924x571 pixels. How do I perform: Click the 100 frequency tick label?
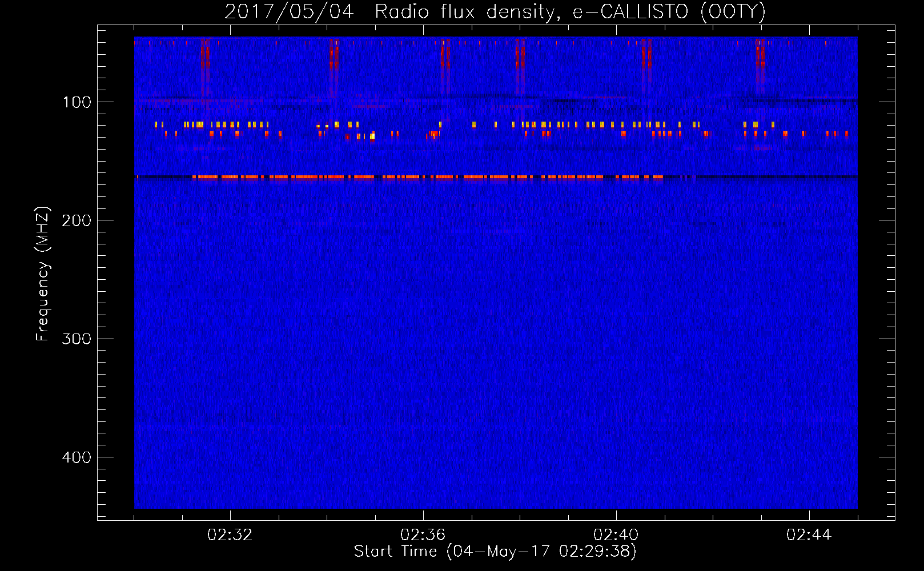77,102
